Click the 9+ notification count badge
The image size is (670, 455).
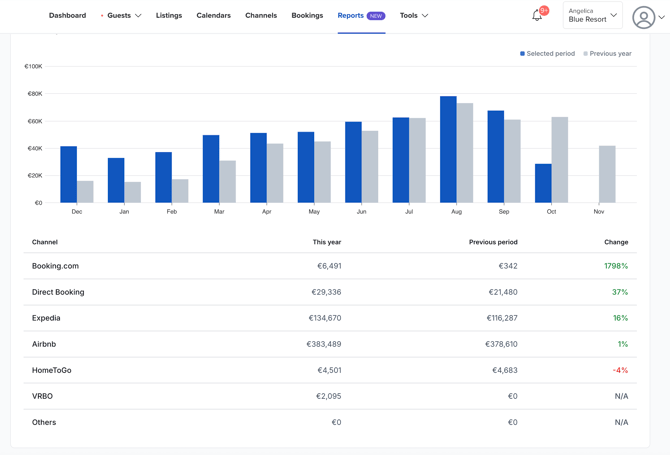pyautogui.click(x=544, y=10)
